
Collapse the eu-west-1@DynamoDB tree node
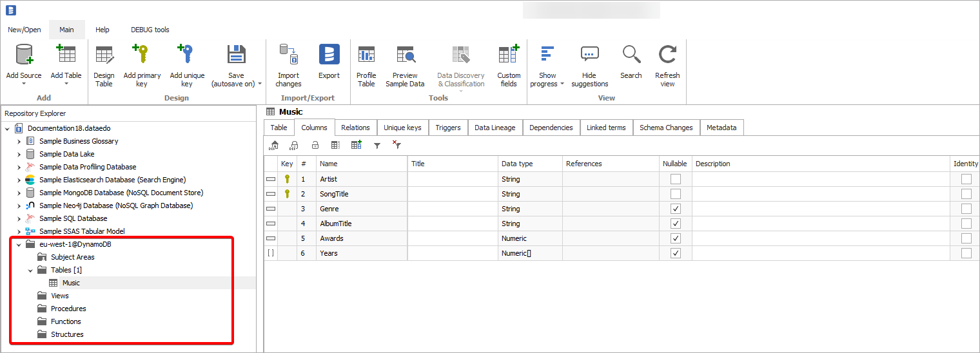pos(19,245)
